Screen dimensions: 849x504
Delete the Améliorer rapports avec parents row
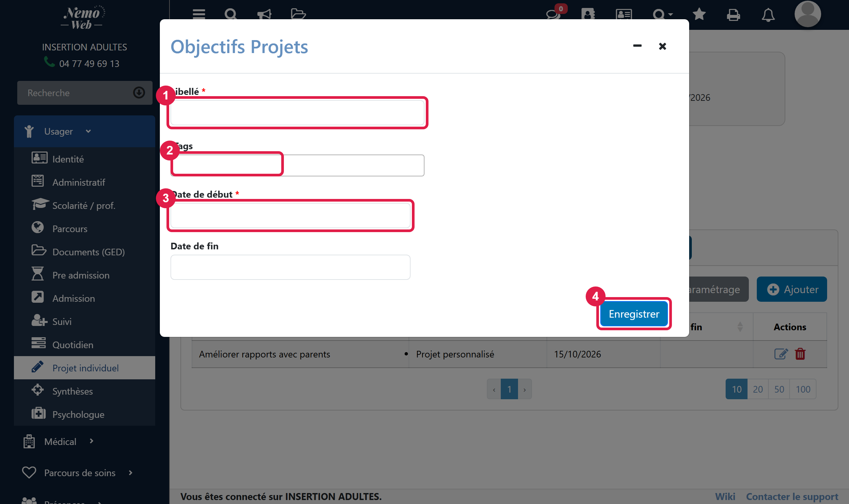click(x=800, y=354)
